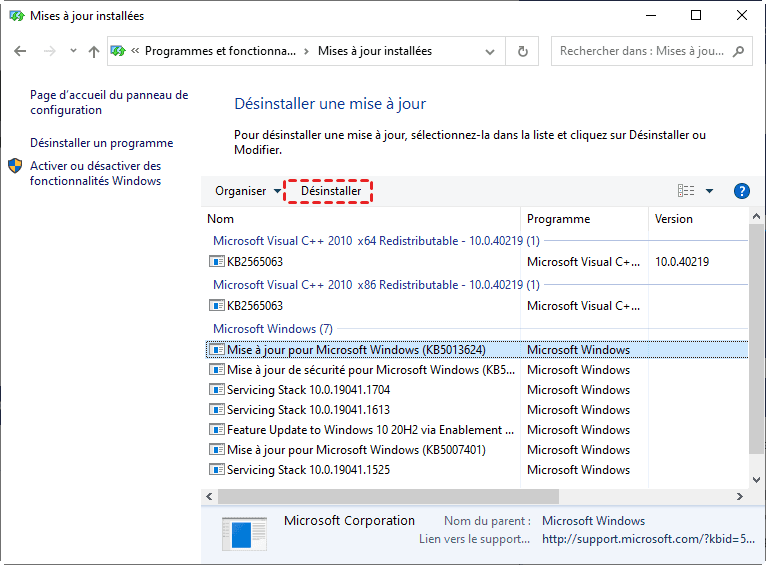Select KB2565063 under the x86 Redistributable

tap(477, 306)
